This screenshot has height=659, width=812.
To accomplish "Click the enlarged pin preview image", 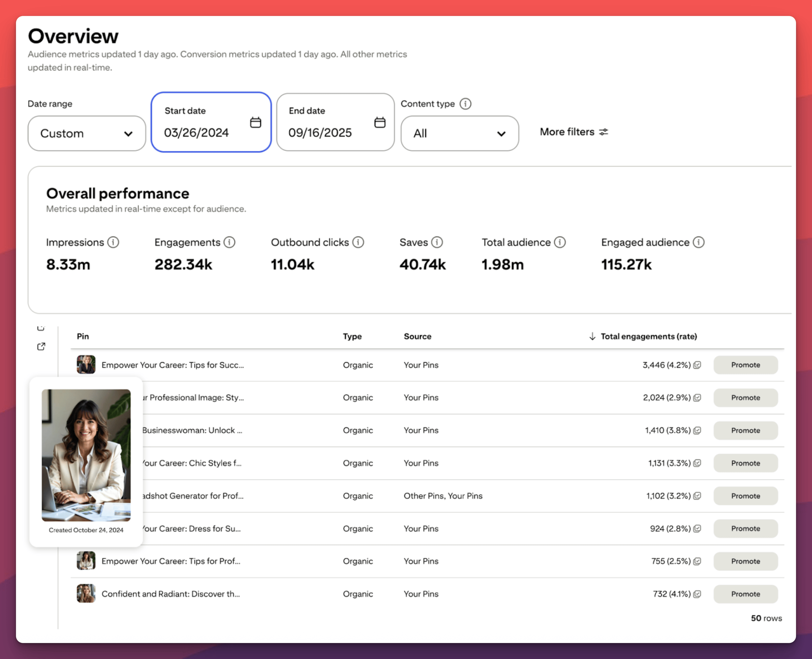I will 86,455.
